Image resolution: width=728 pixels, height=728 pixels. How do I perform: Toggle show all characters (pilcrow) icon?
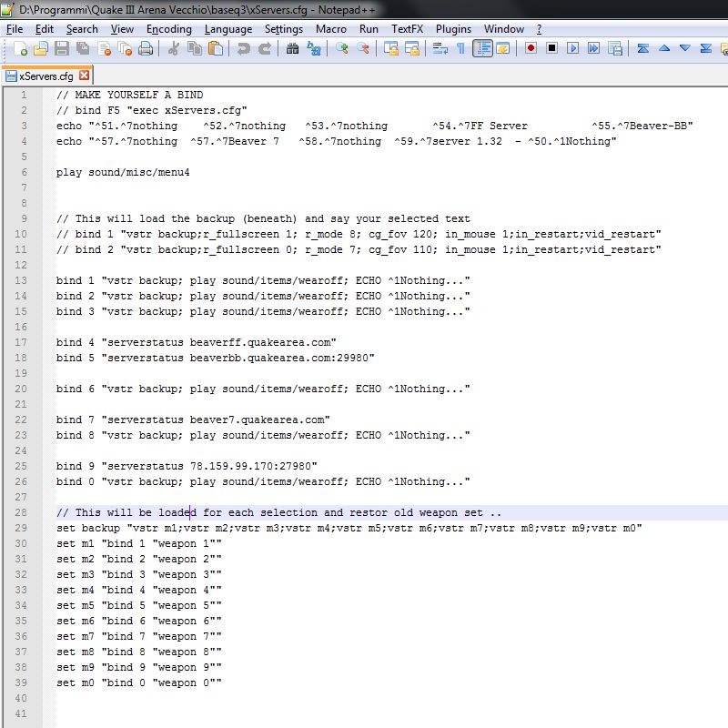(x=460, y=48)
